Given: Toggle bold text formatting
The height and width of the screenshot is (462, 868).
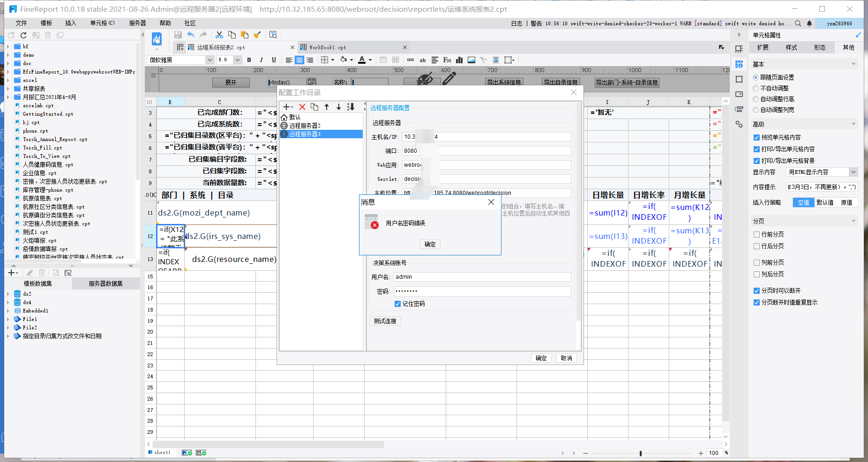Looking at the screenshot, I should (249, 60).
